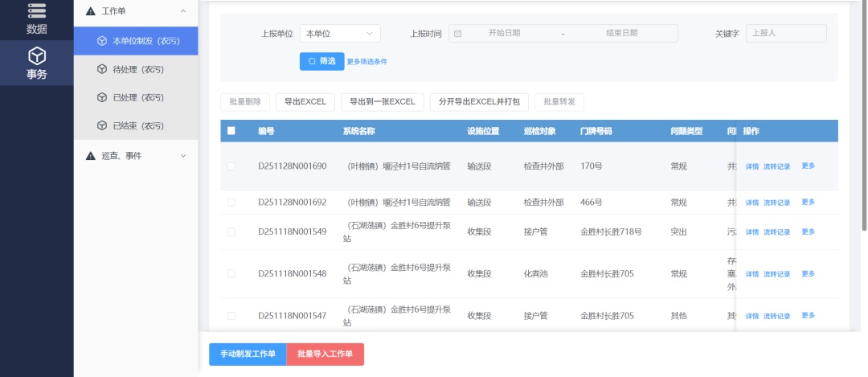This screenshot has height=377, width=868.
Task: Click the cube icon beside 已处理 (农污)
Action: pos(101,97)
